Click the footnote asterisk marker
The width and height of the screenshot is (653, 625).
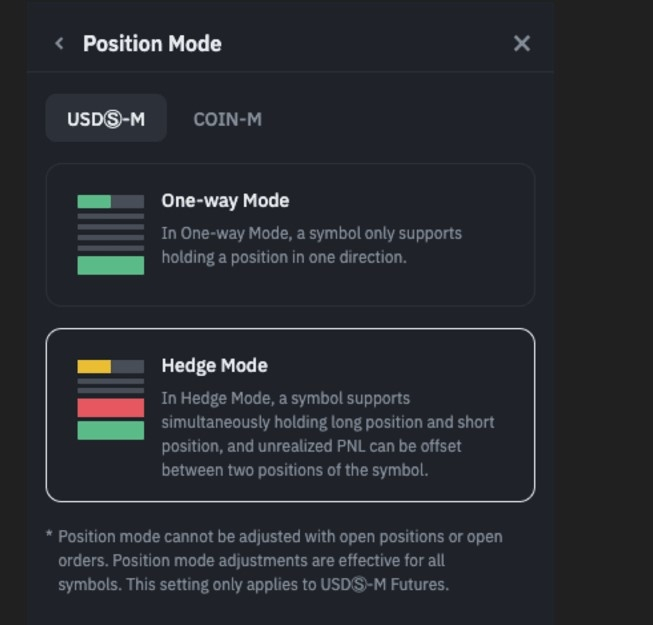pos(49,535)
